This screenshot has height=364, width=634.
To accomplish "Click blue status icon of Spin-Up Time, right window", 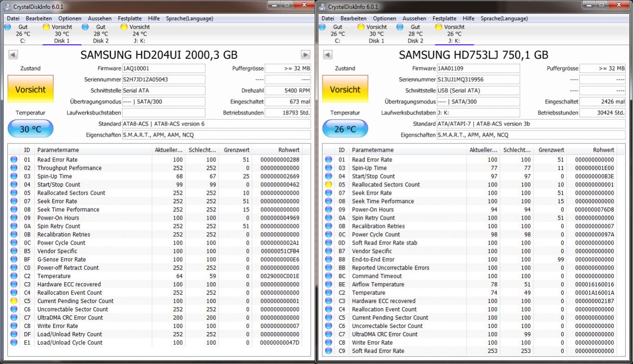I will (x=328, y=168).
